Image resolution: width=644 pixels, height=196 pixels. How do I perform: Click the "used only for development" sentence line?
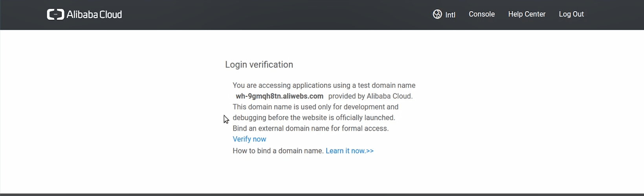[x=316, y=107]
